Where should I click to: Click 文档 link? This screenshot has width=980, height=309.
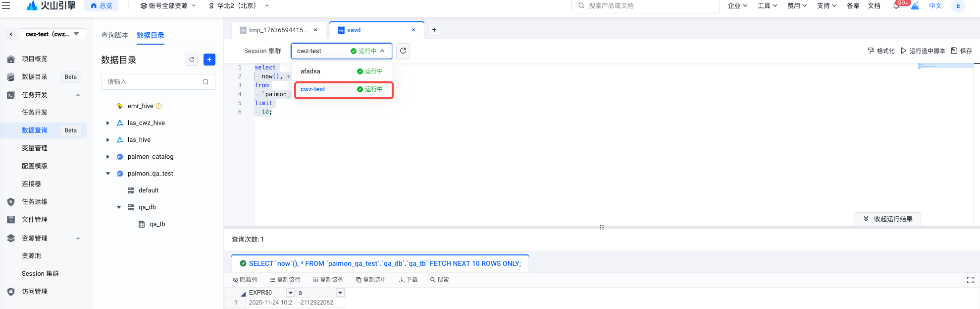pos(874,6)
